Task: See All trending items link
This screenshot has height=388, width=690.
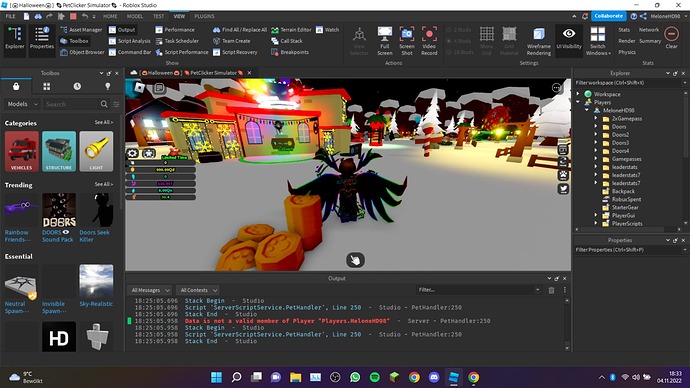Action: [x=104, y=184]
